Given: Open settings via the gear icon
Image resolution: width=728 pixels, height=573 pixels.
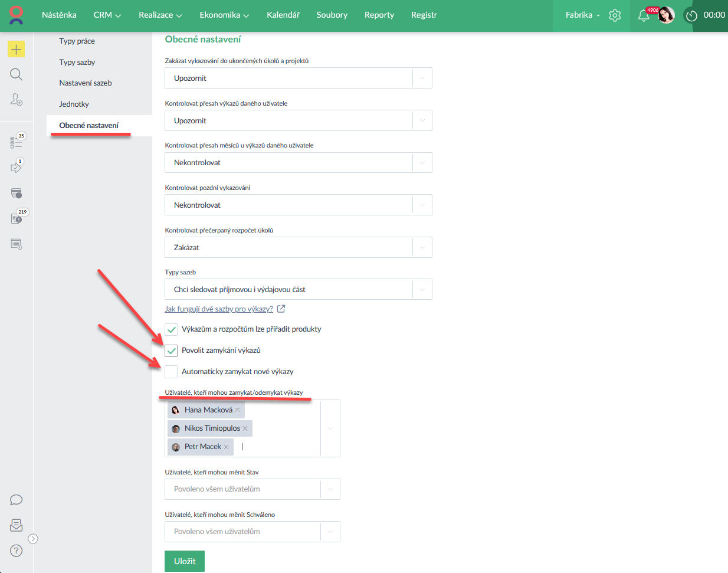Looking at the screenshot, I should (615, 15).
